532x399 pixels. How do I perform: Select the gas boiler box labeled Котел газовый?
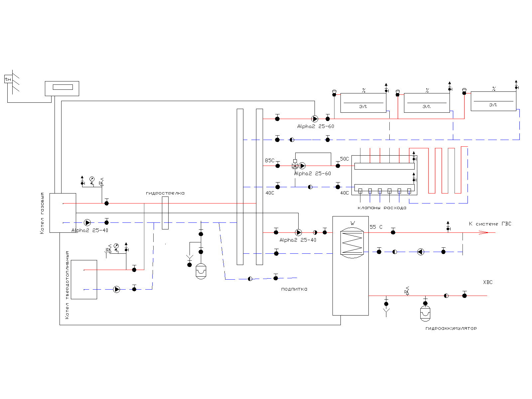(63, 213)
